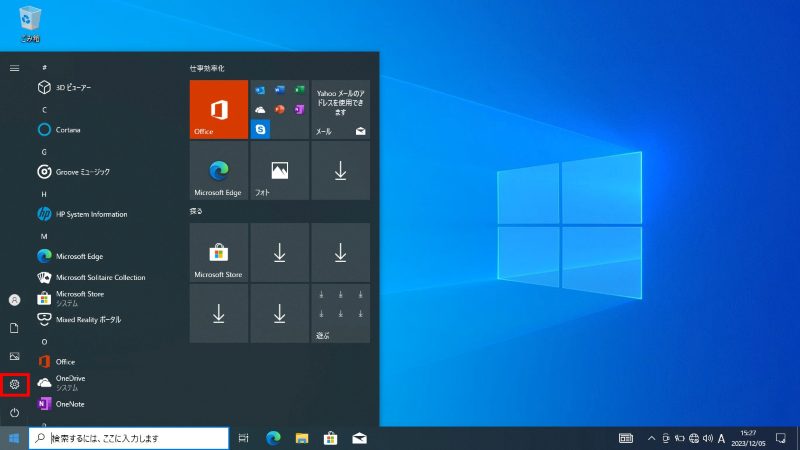Open user account icon in Start sidebar

pyautogui.click(x=14, y=300)
